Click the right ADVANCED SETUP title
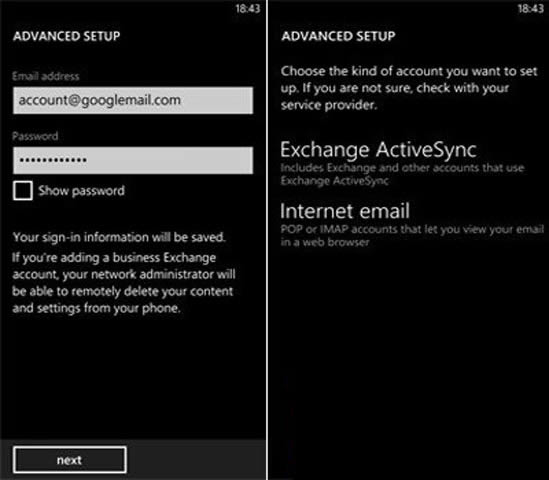The height and width of the screenshot is (480, 549). [x=338, y=36]
